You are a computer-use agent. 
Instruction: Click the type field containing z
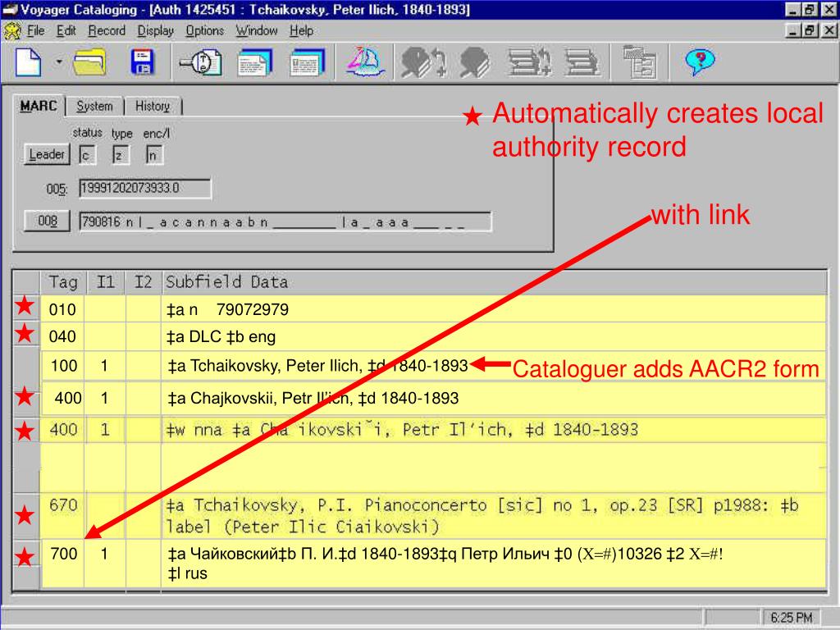coord(121,155)
